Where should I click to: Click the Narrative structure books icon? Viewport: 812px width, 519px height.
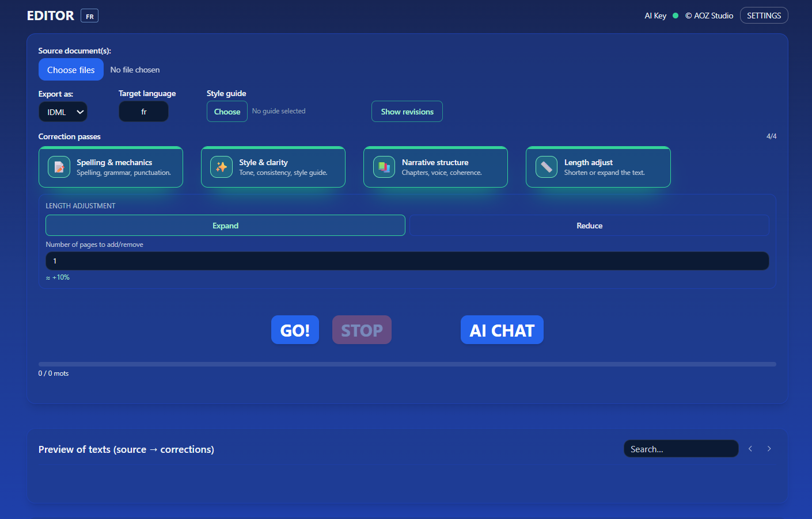click(x=384, y=167)
